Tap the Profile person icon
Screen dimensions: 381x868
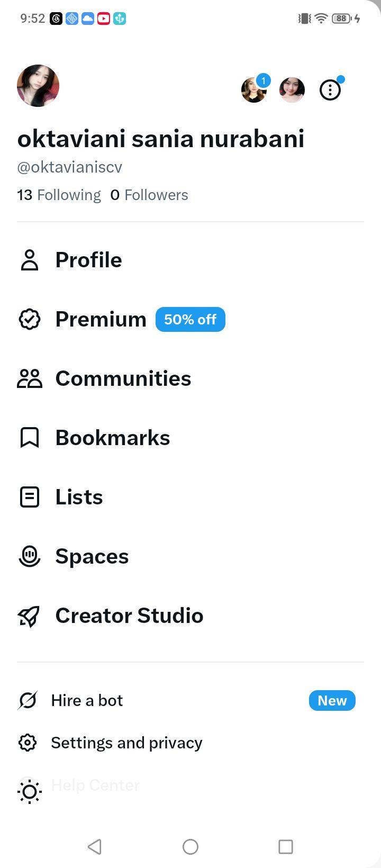(30, 260)
